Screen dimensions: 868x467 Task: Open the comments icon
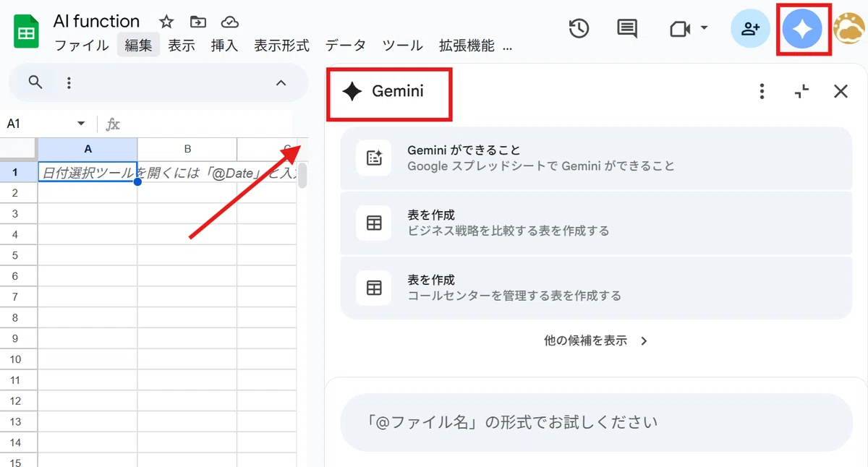coord(627,29)
